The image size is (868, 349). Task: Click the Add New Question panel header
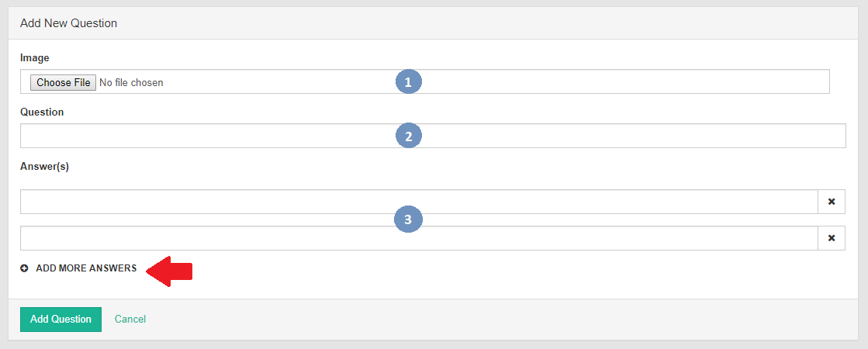coord(68,23)
